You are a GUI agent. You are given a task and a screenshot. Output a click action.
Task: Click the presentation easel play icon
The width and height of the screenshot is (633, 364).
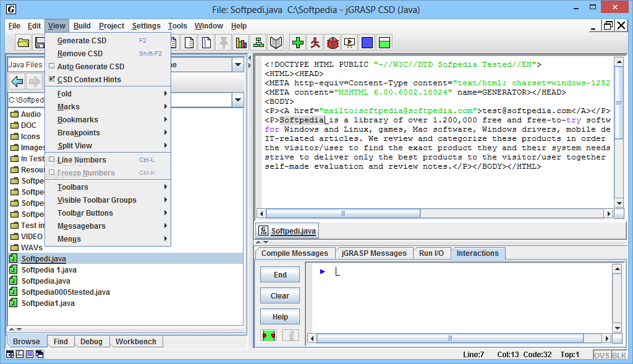click(x=350, y=43)
